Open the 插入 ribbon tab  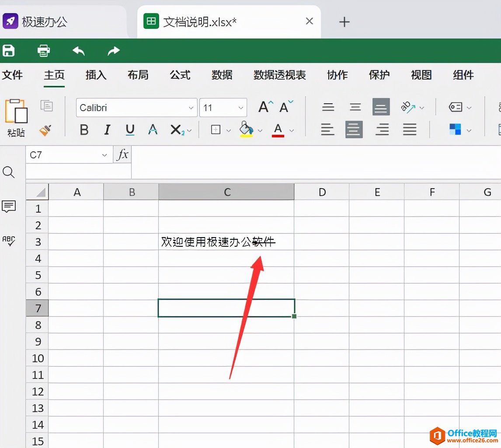pyautogui.click(x=96, y=75)
